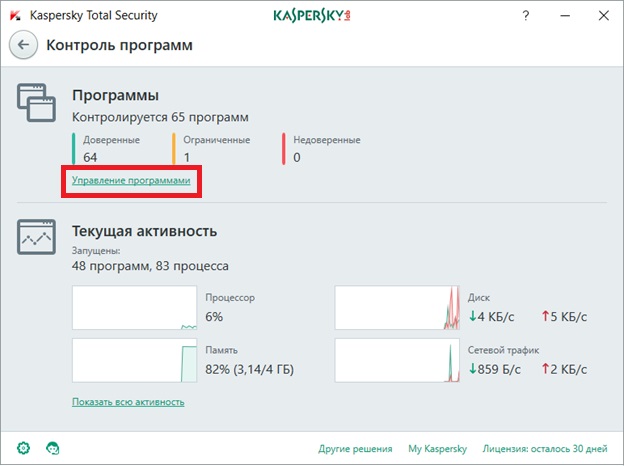Viewport: 624px width, 466px height.
Task: Click Лицензия: осталось 30 дней link
Action: (545, 449)
